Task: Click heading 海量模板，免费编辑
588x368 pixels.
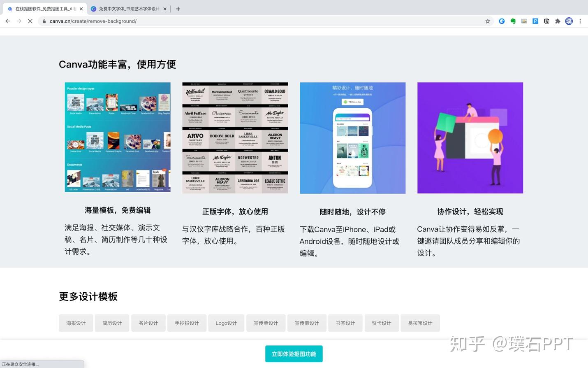Action: pyautogui.click(x=118, y=210)
